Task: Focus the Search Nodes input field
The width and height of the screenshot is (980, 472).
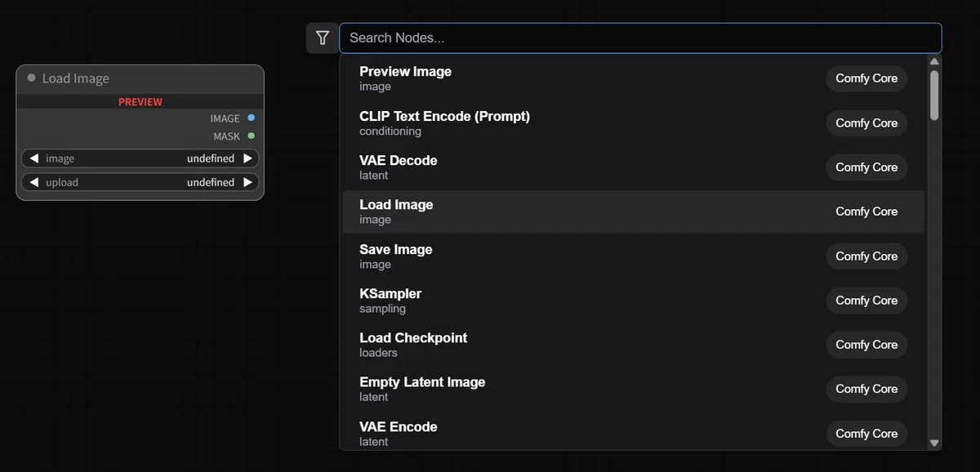Action: coord(640,38)
